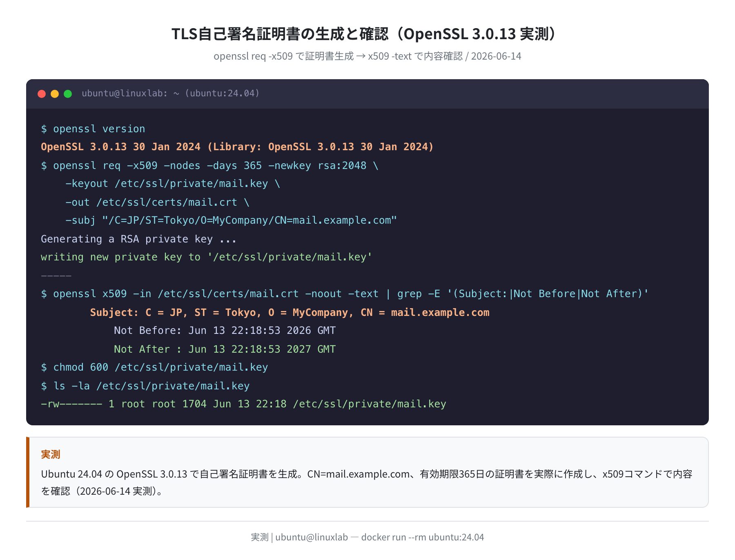
Task: Click the '$ ls -la' command line
Action: (145, 386)
